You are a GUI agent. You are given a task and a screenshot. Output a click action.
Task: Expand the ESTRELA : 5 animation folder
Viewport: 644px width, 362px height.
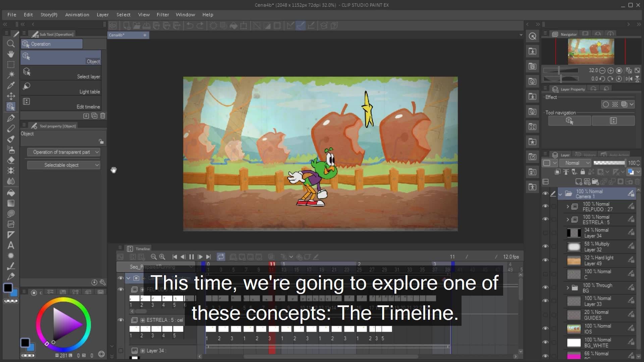568,220
